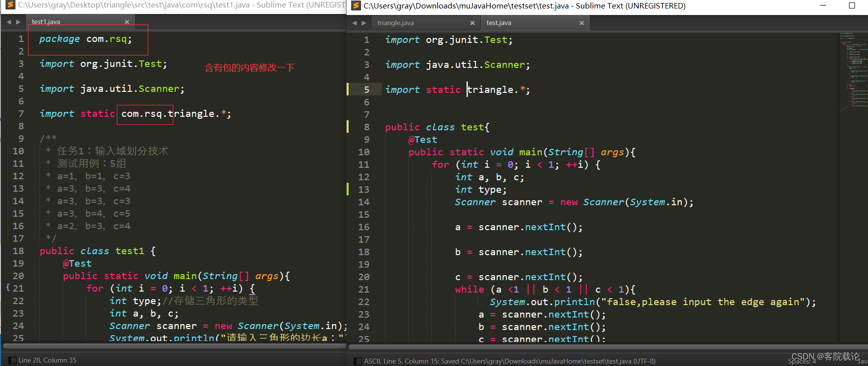Switch to the triangle.java tab
This screenshot has height=366, width=868.
tap(426, 23)
